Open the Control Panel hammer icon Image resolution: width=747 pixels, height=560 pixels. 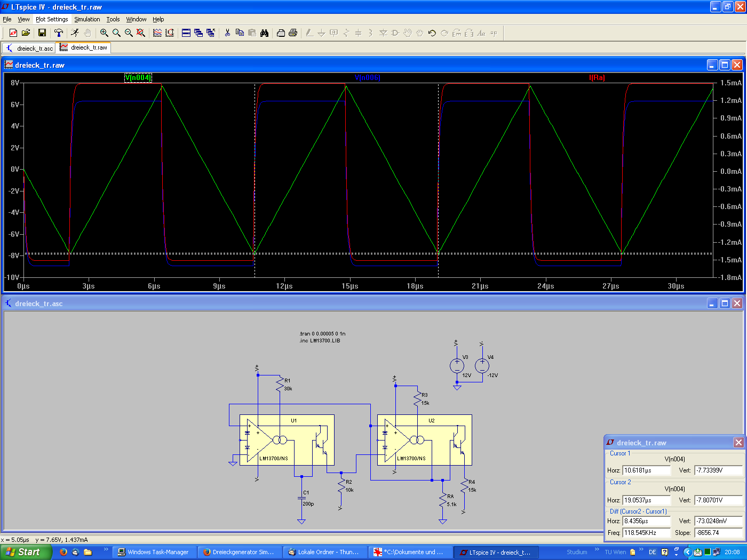coord(59,33)
